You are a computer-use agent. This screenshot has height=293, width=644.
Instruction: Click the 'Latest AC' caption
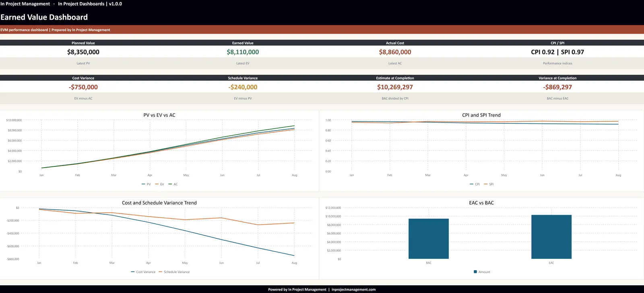point(395,64)
